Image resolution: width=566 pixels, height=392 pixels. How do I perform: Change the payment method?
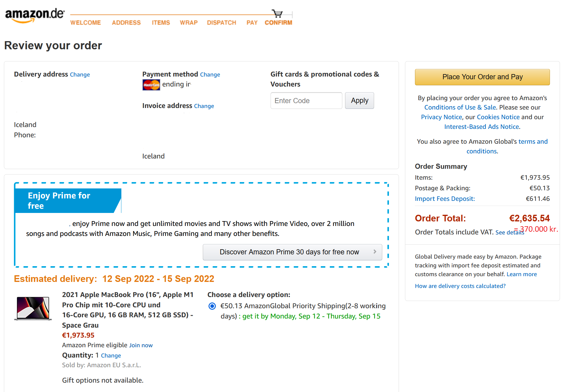[x=210, y=74]
